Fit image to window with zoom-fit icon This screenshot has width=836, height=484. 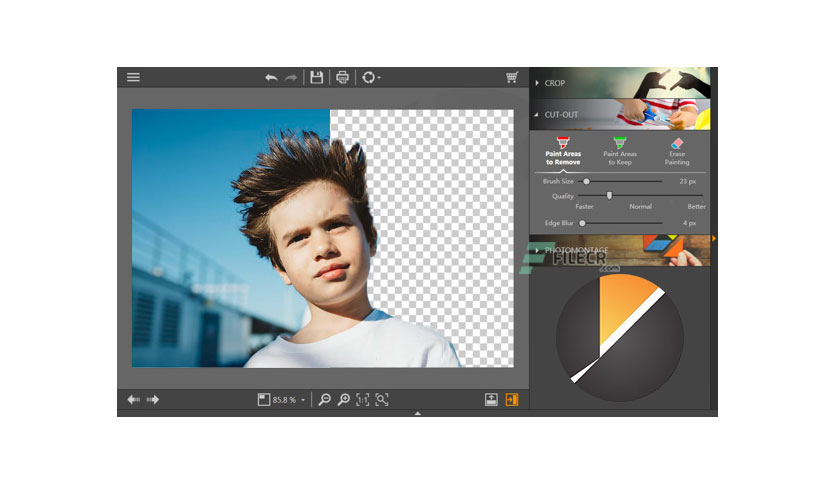click(382, 399)
